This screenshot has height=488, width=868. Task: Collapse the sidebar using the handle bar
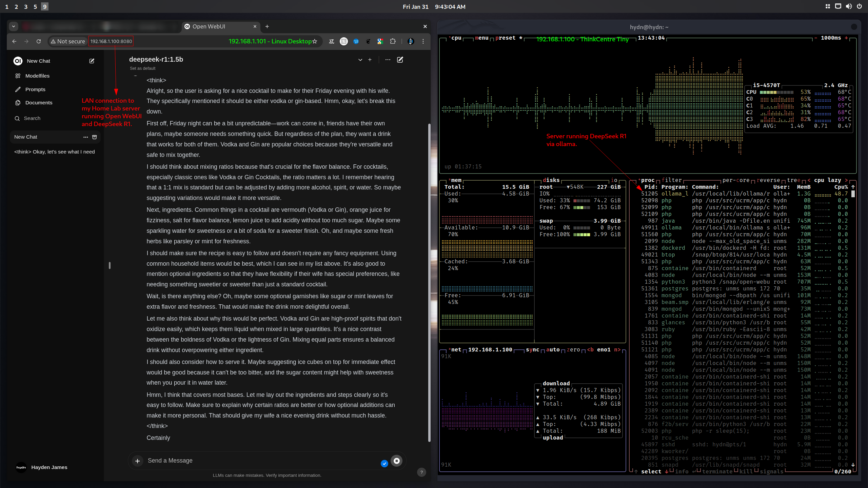tap(110, 266)
